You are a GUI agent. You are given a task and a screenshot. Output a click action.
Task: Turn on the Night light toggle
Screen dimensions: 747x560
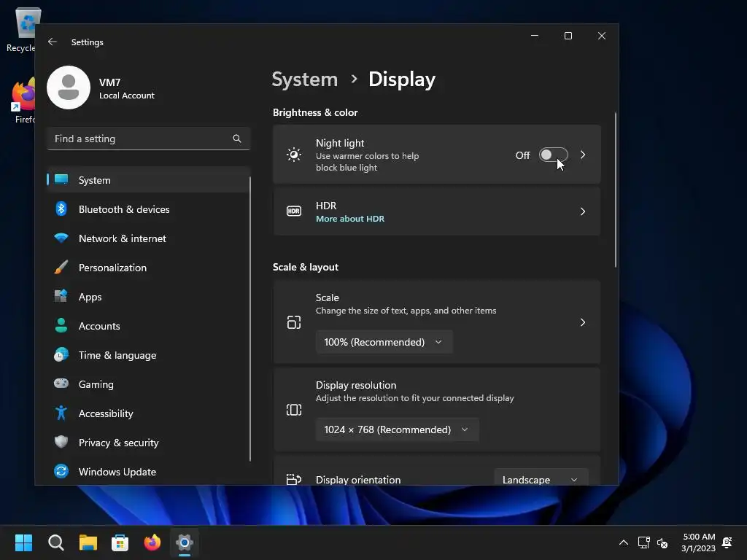[x=553, y=155]
